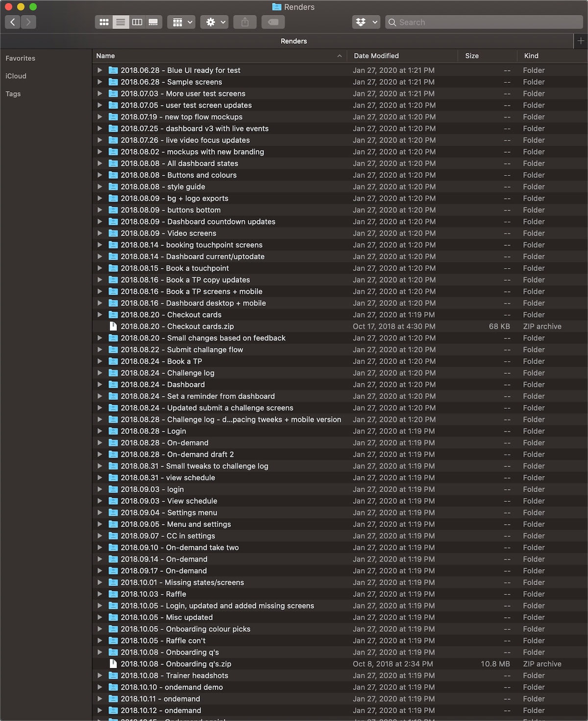
Task: Switch to icon view
Action: pos(104,22)
